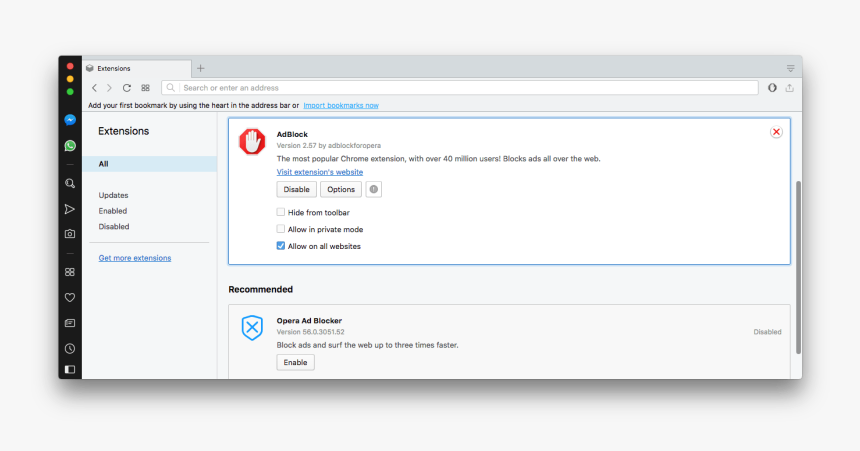Open Bookmarks heart icon in sidebar
Screen dimensions: 860x451
70,297
